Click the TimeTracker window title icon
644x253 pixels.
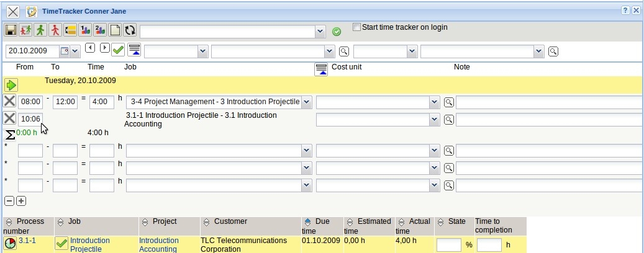(x=32, y=12)
